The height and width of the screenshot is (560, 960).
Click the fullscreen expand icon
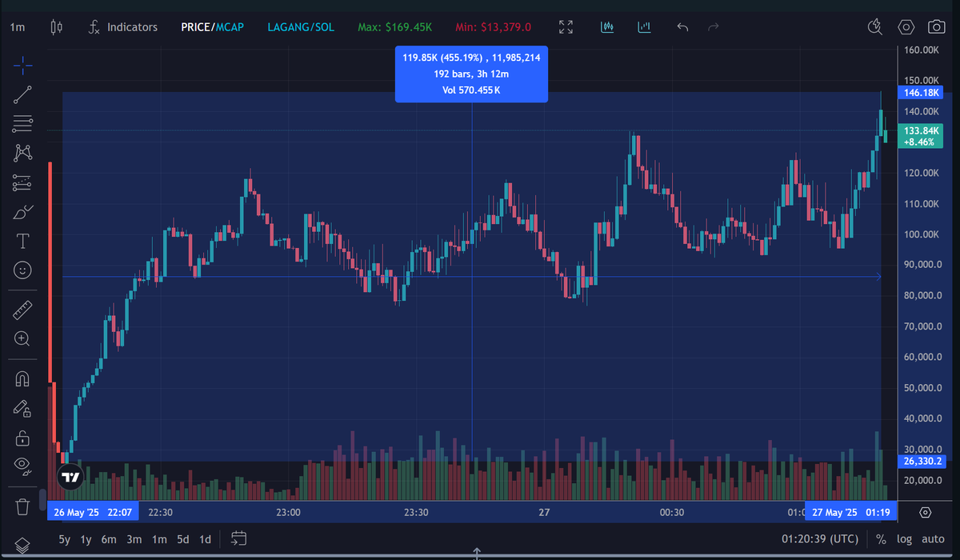coord(566,27)
